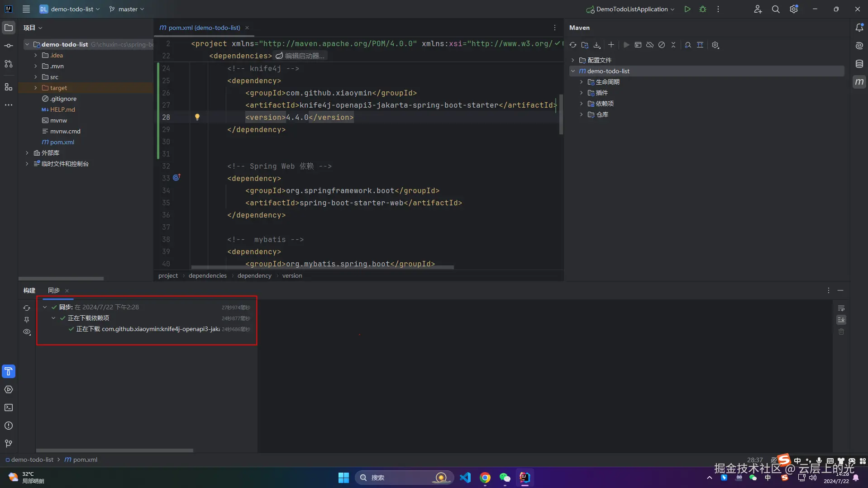Screen dimensions: 868x488
Task: Expand 外部库 node
Action: point(27,153)
